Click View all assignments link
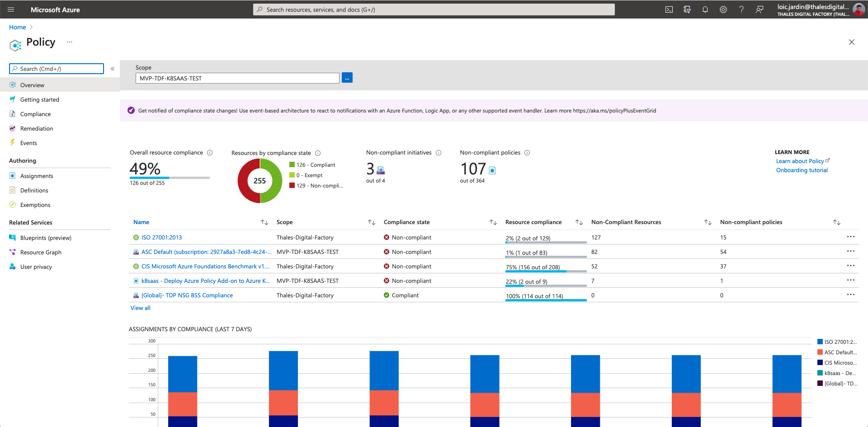 [x=141, y=308]
